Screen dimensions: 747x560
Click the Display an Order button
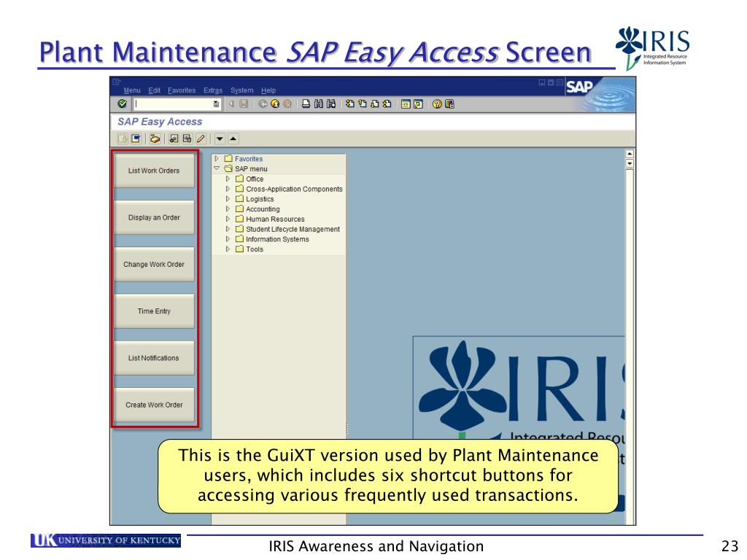click(x=154, y=217)
